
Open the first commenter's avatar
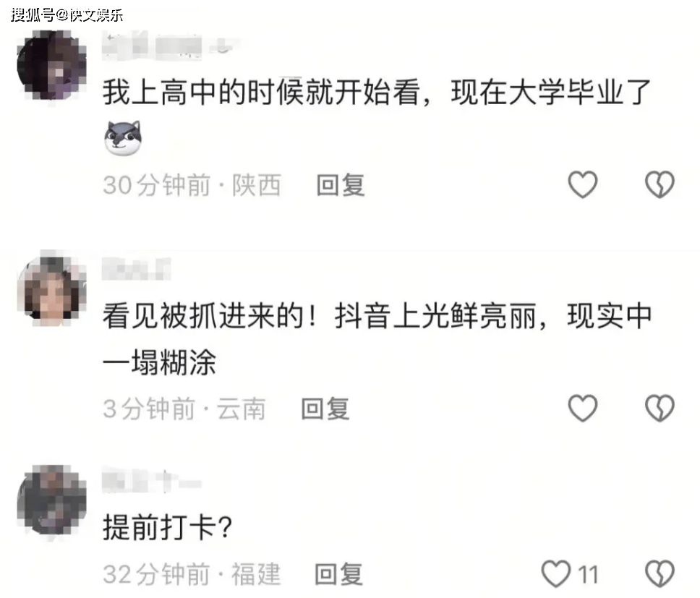[x=52, y=66]
